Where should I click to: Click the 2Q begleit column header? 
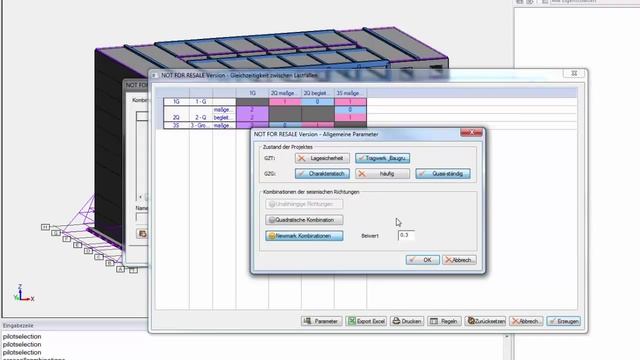pyautogui.click(x=318, y=93)
